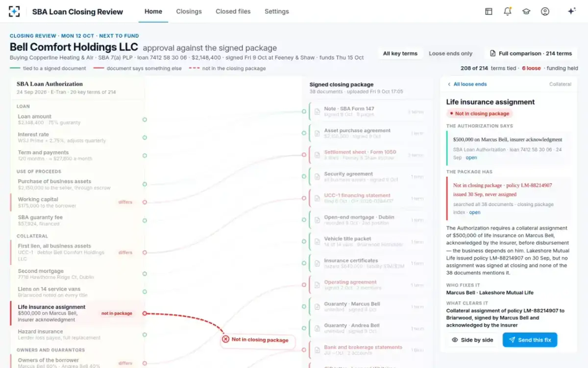Viewport: 588px width, 368px height.
Task: Select the Loan amount term row
Action: click(77, 119)
